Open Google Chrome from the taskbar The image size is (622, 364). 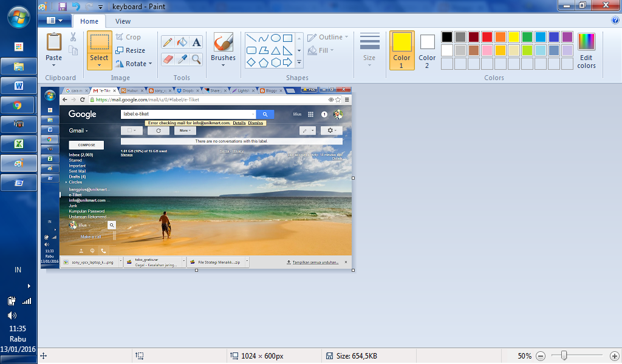[x=19, y=106]
